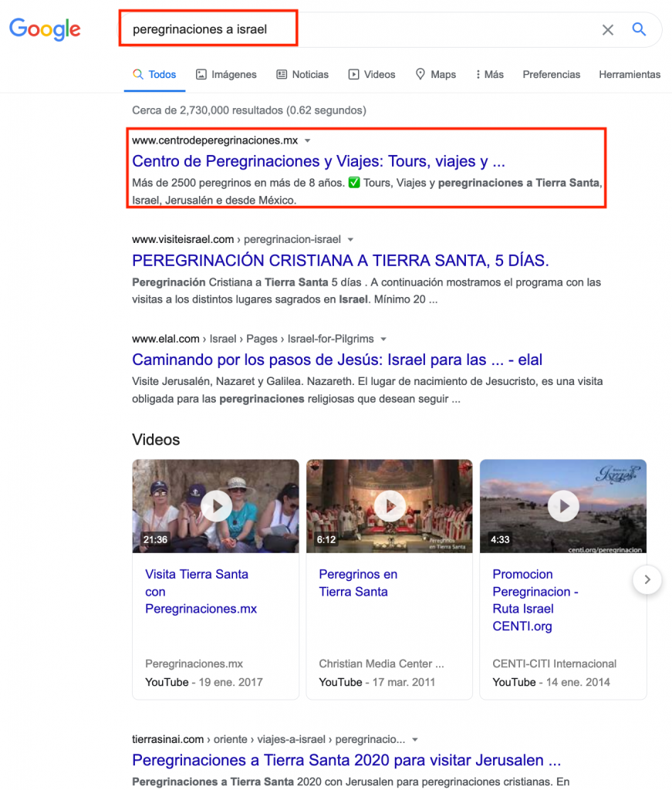
Task: Click the www.centrodeperegrinaciones.mx URL text
Action: pos(215,140)
